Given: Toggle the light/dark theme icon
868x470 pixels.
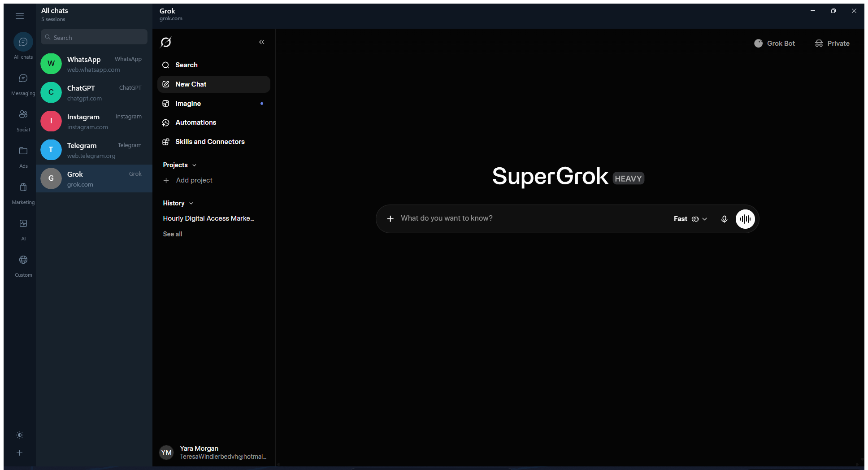Looking at the screenshot, I should tap(20, 435).
